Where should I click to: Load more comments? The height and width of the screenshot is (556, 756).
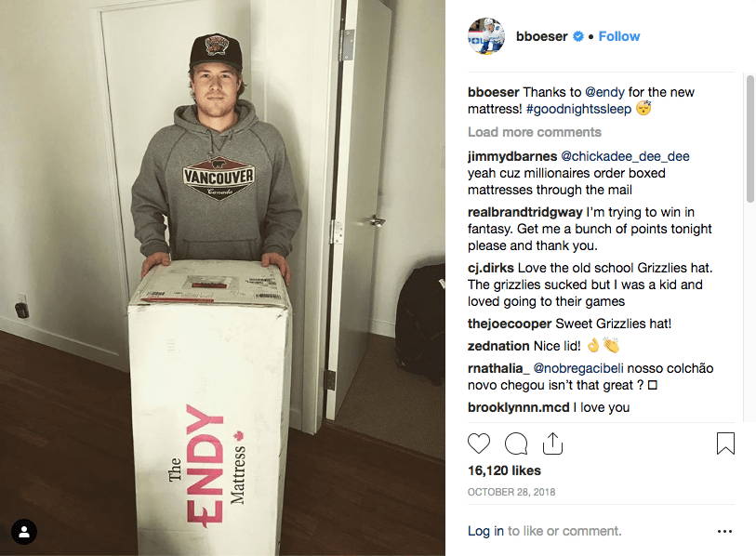[535, 132]
